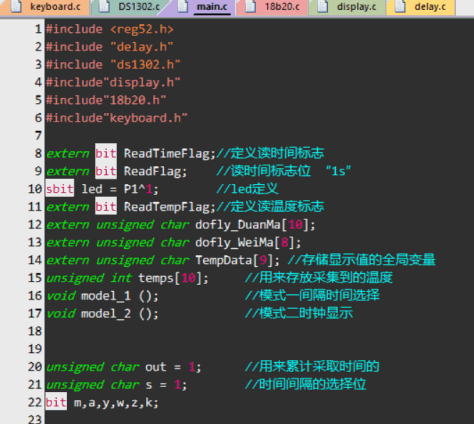Click the file icon on display.c tab
Viewport: 474px width, 424px height.
pos(323,7)
